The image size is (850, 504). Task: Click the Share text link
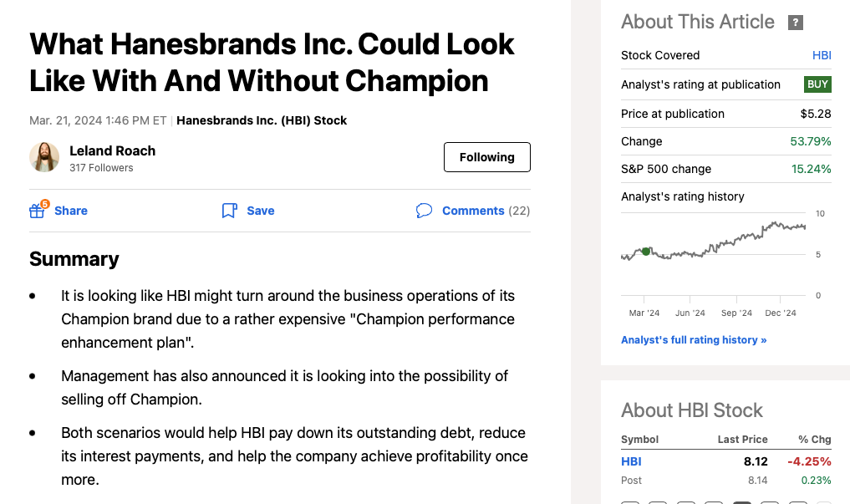click(71, 211)
